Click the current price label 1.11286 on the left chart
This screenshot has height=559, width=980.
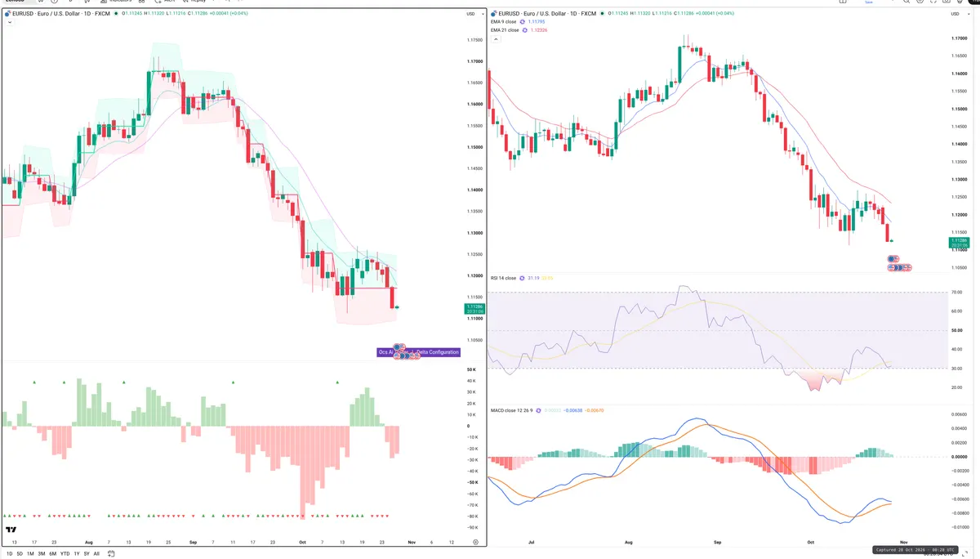point(473,309)
